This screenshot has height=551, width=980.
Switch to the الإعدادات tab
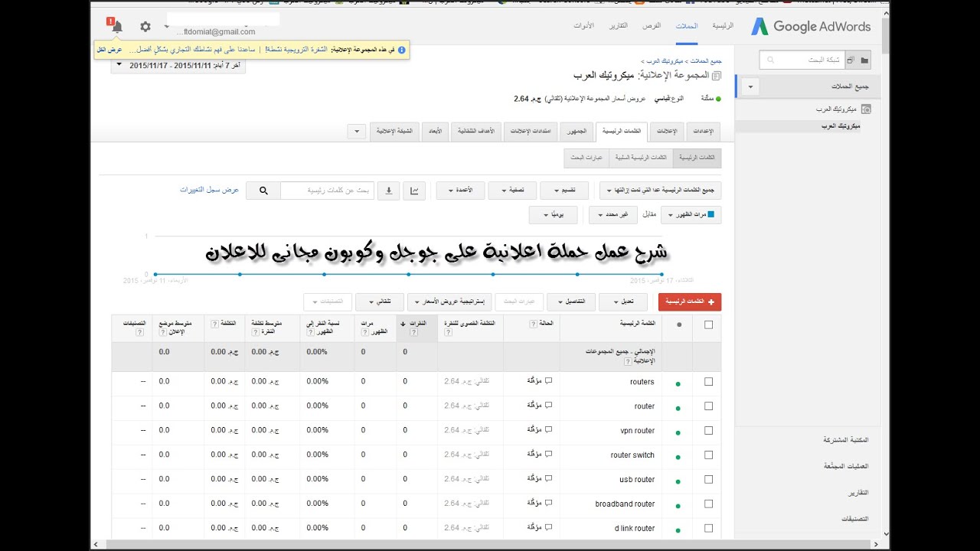[703, 132]
